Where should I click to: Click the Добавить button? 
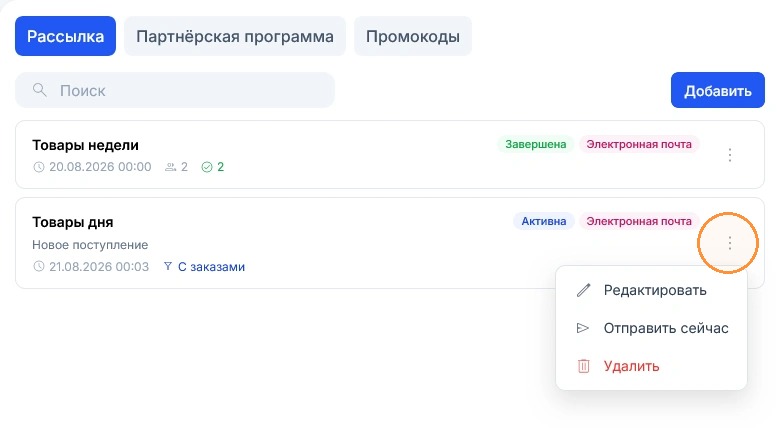tap(718, 90)
